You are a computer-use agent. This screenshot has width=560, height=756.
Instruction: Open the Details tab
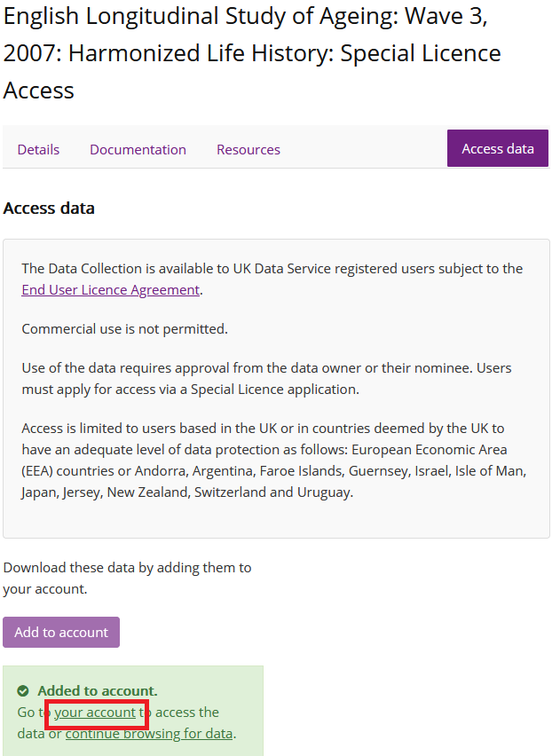(x=38, y=149)
